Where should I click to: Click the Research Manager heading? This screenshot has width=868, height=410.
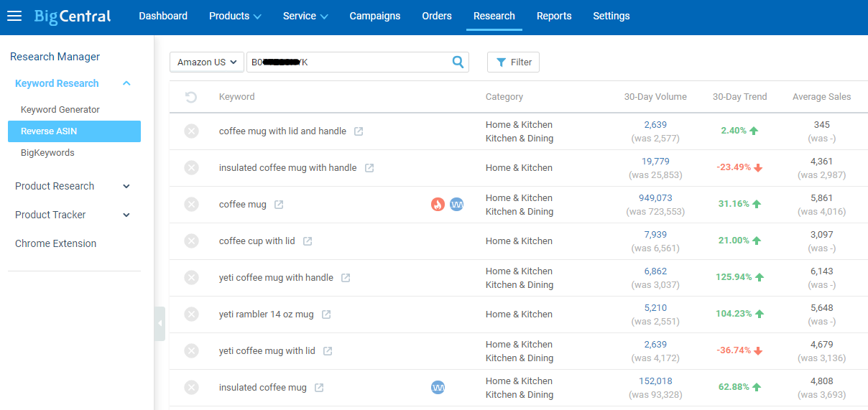click(55, 57)
